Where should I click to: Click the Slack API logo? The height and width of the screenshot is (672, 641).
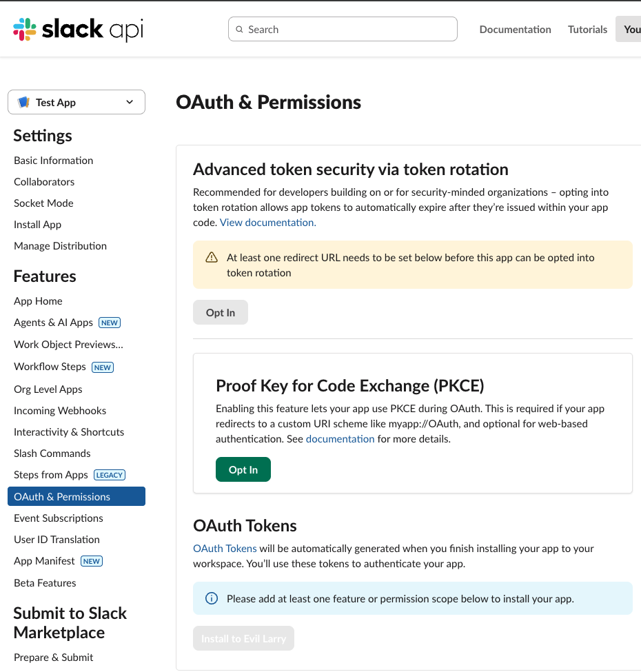78,30
